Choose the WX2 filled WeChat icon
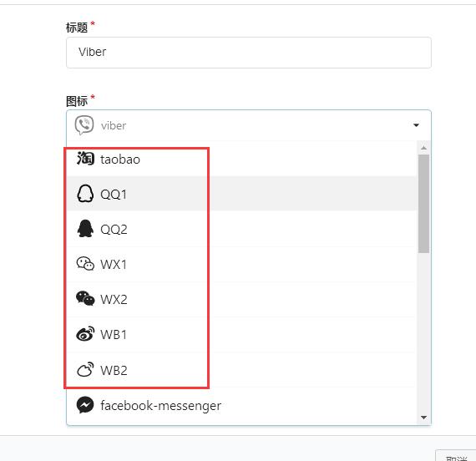The image size is (476, 461). pyautogui.click(x=85, y=298)
